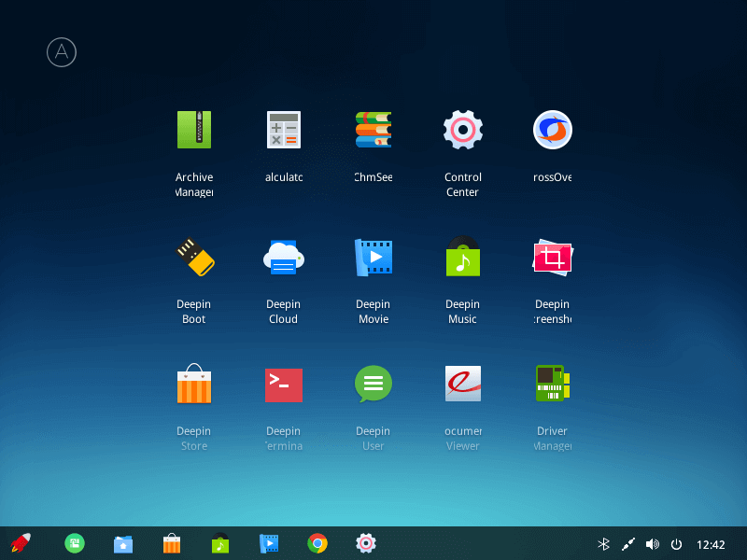Launch the CrossOver app
This screenshot has width=747, height=560.
[552, 130]
